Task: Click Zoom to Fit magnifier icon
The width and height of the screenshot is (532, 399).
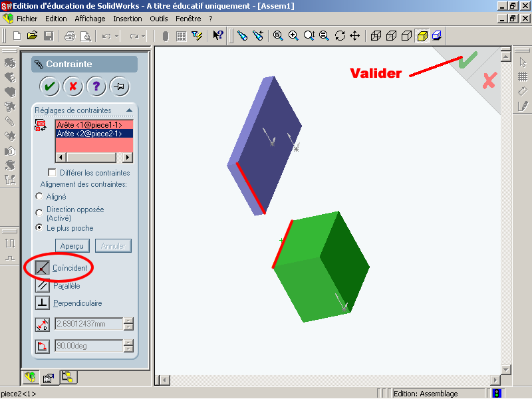Action: (278, 35)
